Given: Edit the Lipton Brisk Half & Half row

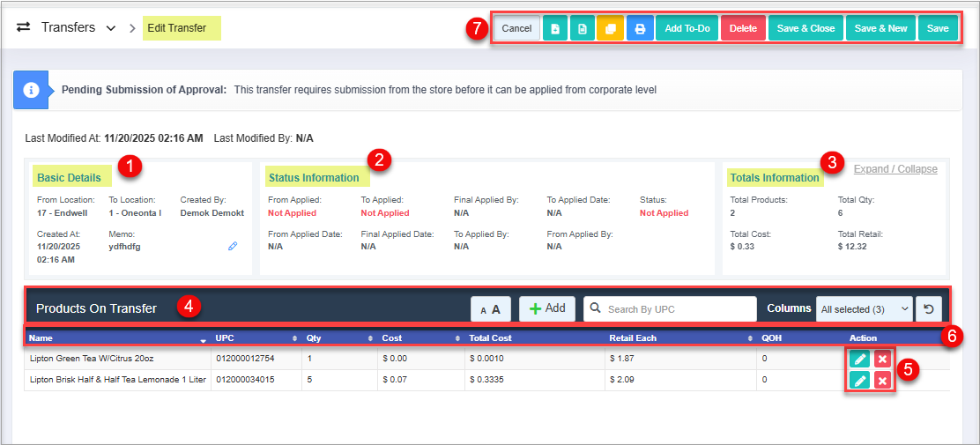Looking at the screenshot, I should click(859, 380).
